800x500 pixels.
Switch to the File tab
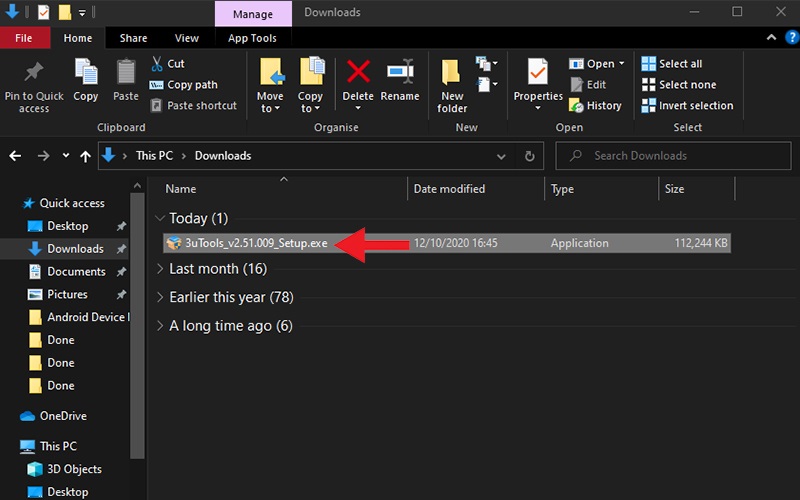pos(24,38)
